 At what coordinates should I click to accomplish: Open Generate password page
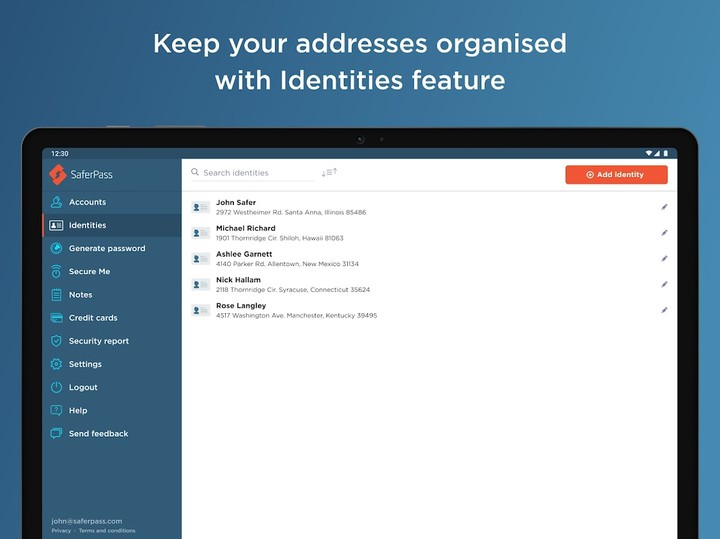coord(112,248)
